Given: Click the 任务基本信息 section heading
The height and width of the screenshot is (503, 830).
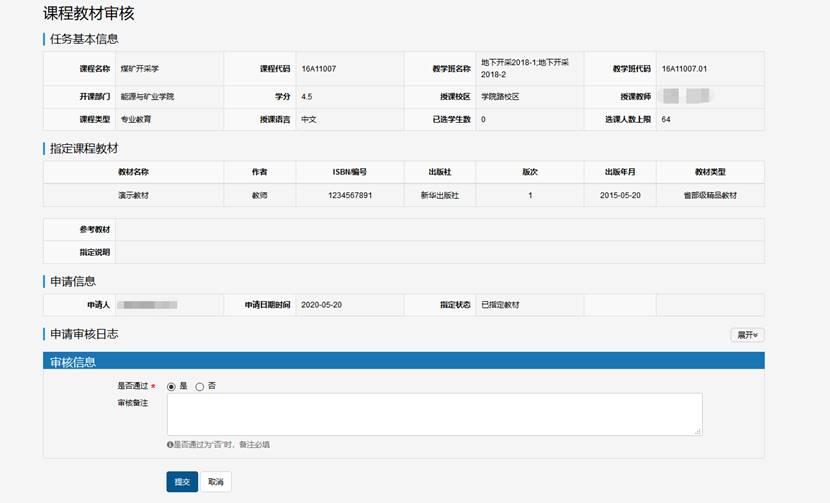Looking at the screenshot, I should tap(84, 39).
